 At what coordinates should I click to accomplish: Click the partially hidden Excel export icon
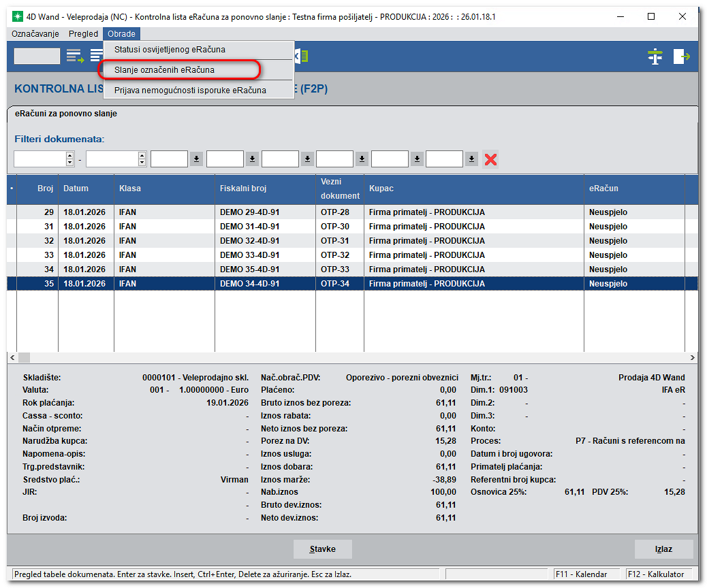pos(302,56)
